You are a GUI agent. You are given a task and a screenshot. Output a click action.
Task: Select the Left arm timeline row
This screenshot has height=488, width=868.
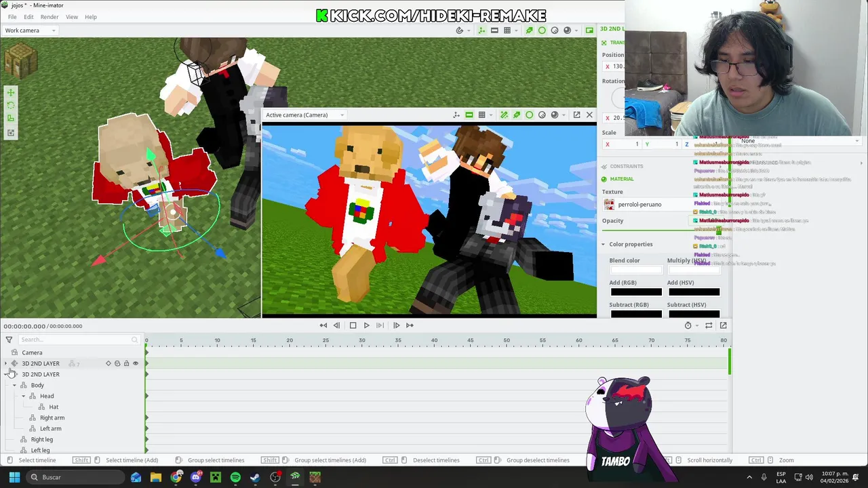point(73,429)
